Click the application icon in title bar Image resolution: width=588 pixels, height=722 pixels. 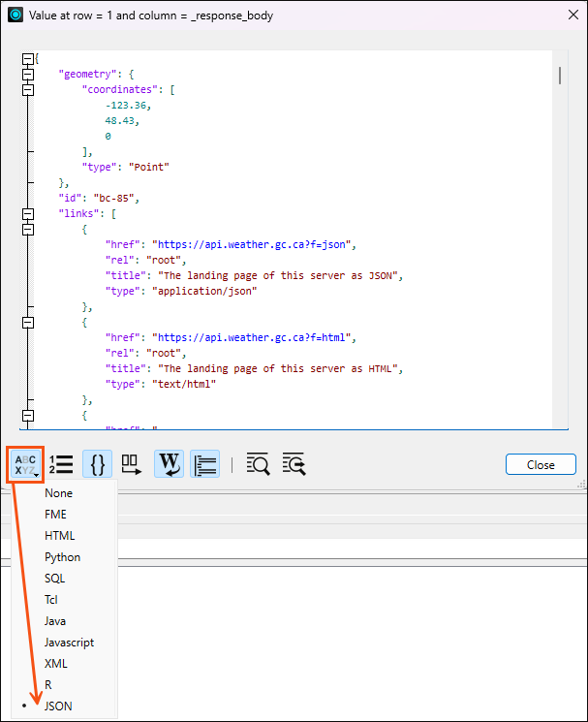pos(15,15)
